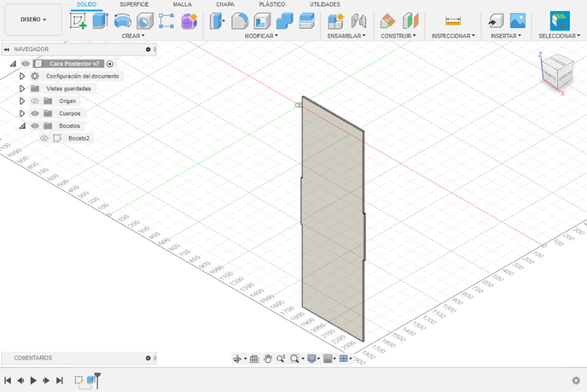Open the Orbit navigation tool
This screenshot has height=392, width=587.
(237, 359)
